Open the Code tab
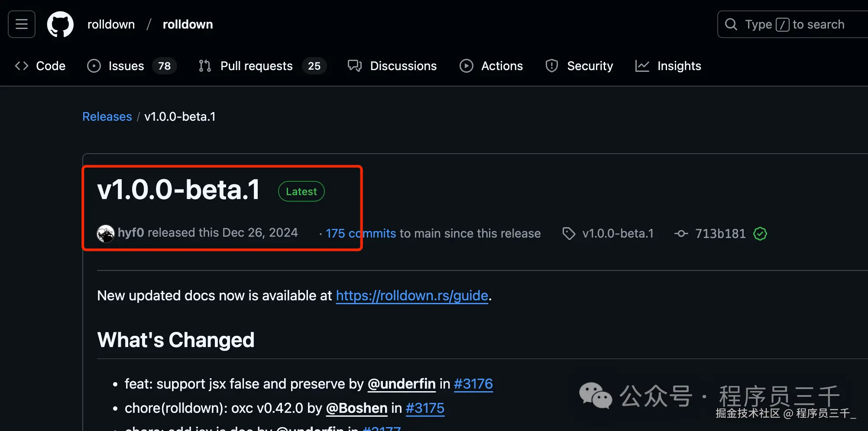Screen dimensions: 868x431 coord(40,66)
